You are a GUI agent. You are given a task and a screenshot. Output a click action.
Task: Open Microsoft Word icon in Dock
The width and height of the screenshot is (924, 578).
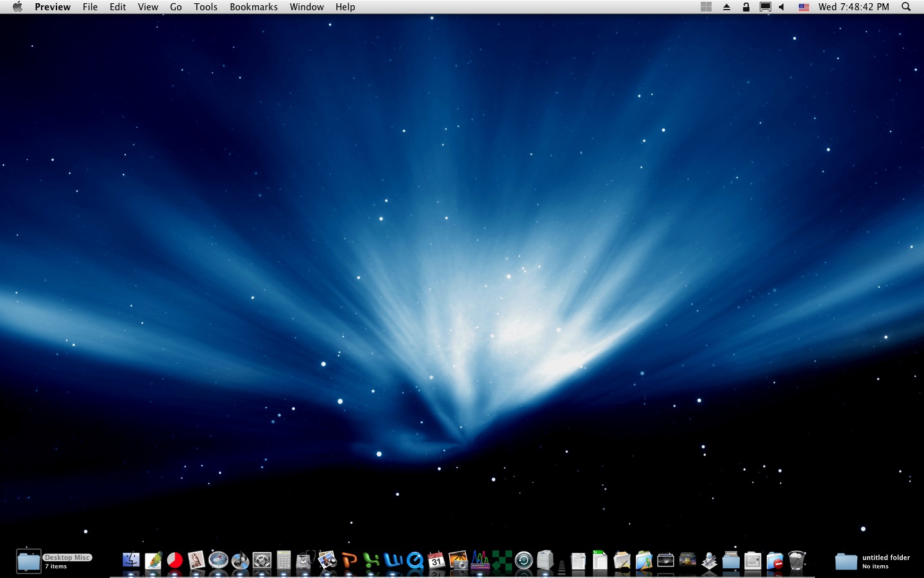pos(393,561)
